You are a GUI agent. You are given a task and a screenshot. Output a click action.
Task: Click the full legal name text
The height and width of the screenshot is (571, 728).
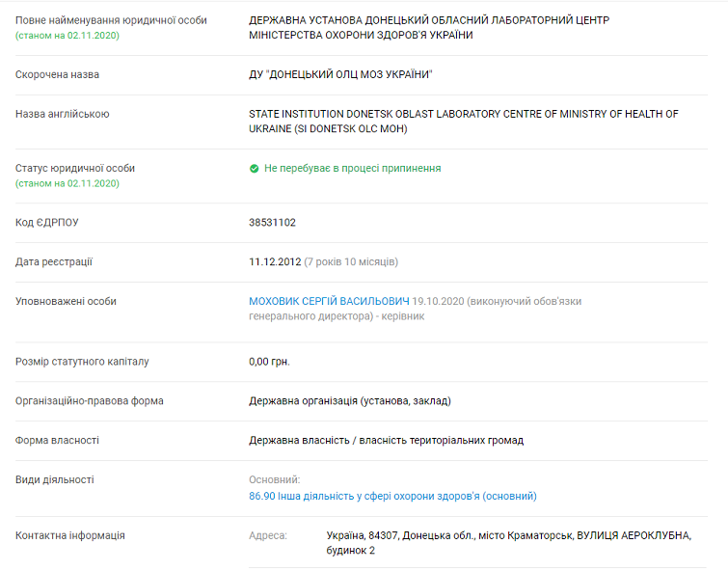429,27
